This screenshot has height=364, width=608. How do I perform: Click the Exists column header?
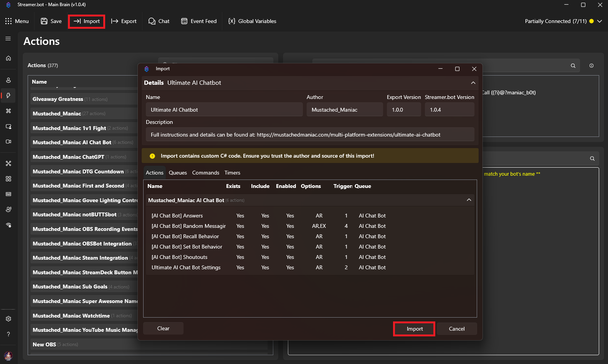[233, 186]
